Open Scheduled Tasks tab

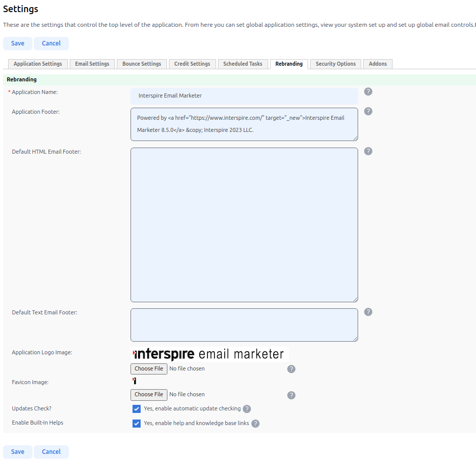click(243, 64)
